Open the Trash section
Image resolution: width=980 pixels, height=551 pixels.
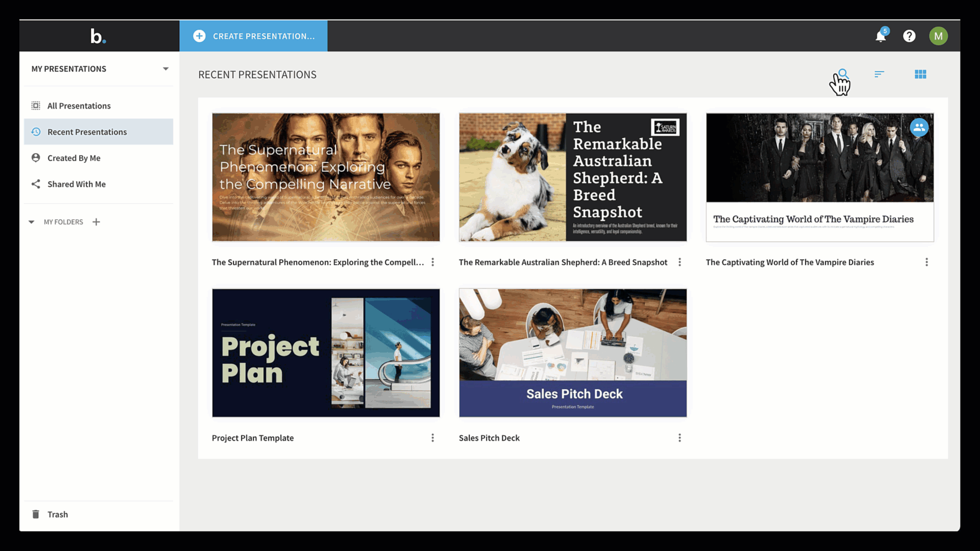(x=99, y=514)
